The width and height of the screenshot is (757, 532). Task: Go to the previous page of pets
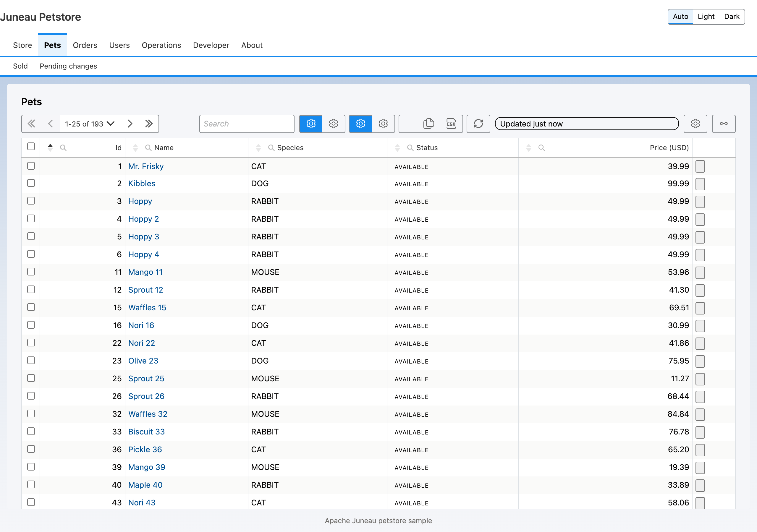[x=50, y=124]
